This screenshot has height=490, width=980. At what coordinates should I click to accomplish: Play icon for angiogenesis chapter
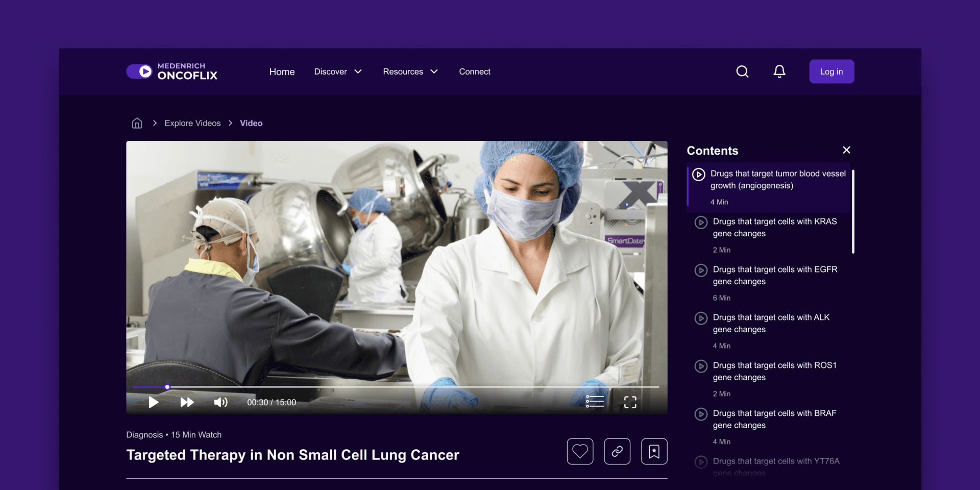click(699, 175)
